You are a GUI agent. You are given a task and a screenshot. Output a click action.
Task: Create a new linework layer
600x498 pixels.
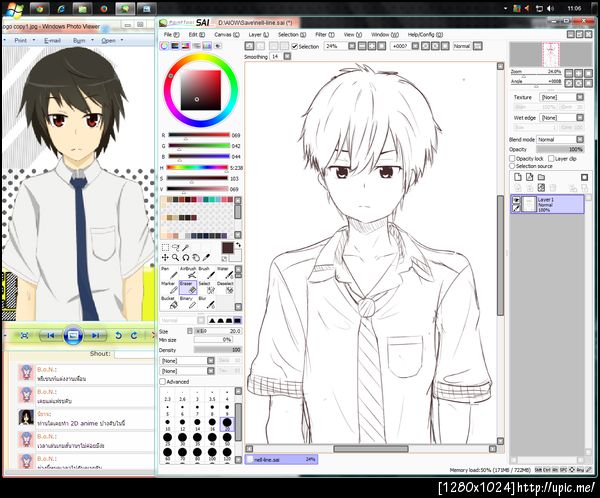point(530,177)
